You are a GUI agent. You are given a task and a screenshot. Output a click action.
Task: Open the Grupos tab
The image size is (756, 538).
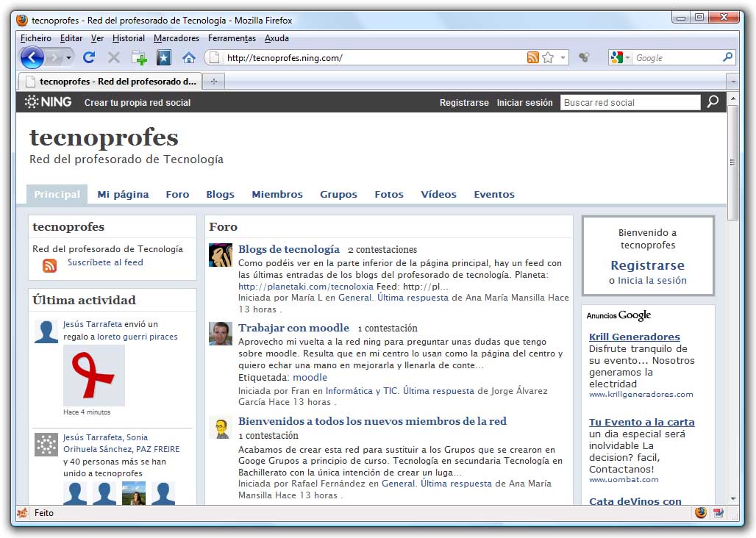coord(338,194)
